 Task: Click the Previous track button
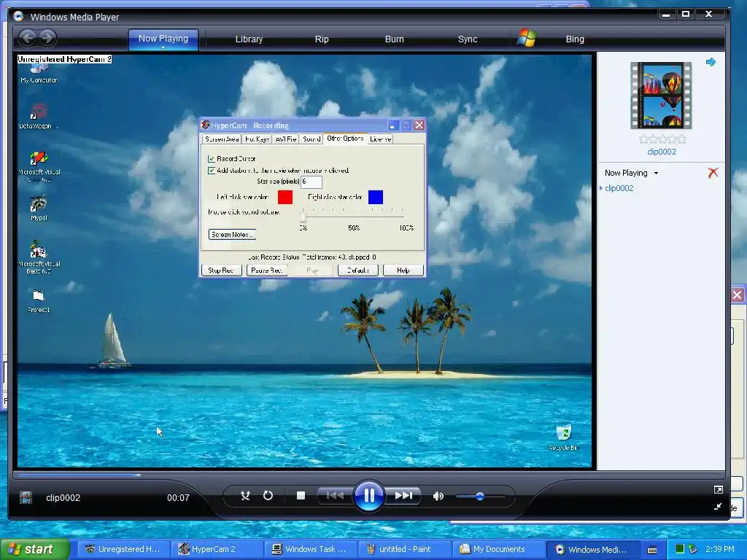pyautogui.click(x=335, y=496)
